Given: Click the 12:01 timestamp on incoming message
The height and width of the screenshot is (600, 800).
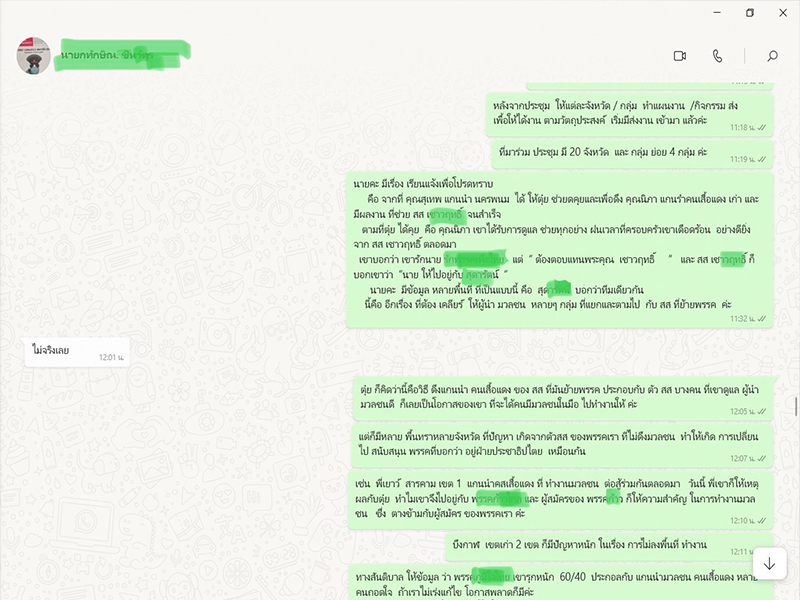Looking at the screenshot, I should (x=110, y=357).
